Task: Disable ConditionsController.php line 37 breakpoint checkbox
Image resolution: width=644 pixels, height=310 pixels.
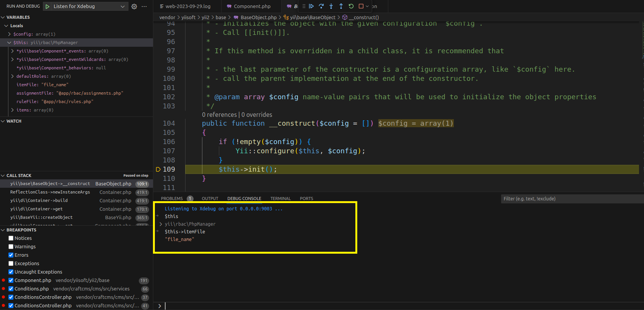Action: coord(11,297)
